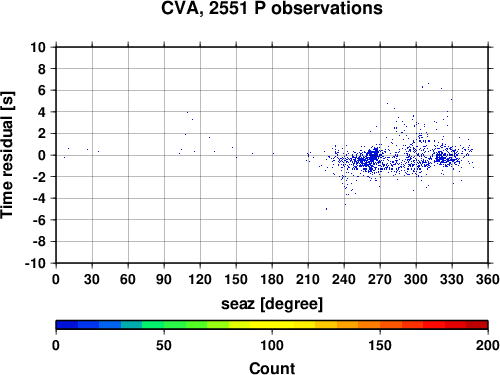Screen dimensions: 500x375
Task: Click the orange segment of the colorbar
Action: point(369,325)
